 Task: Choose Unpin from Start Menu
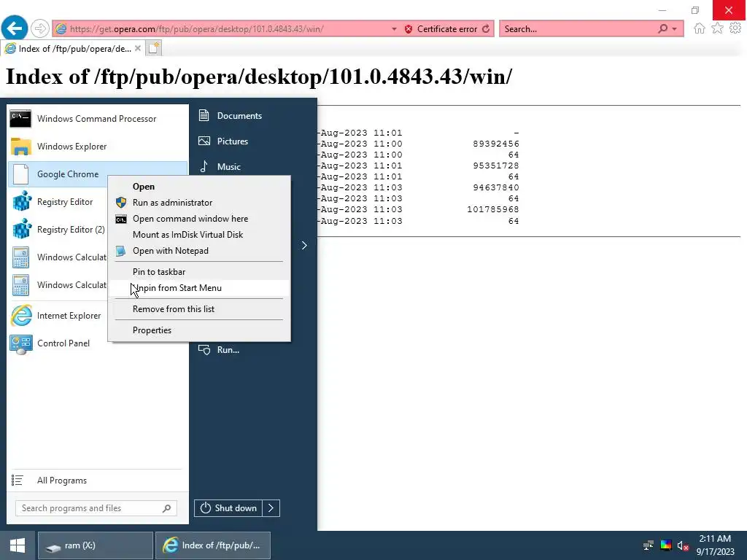(x=199, y=288)
